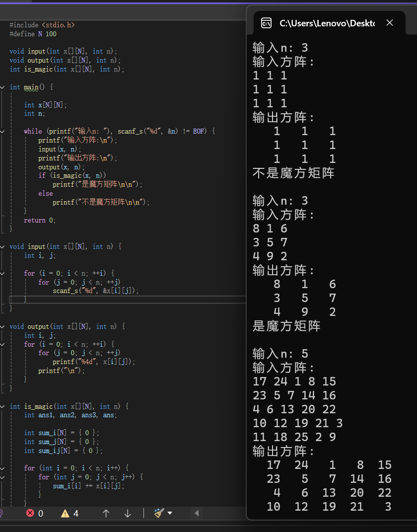
Task: Click the 'else' keyword line
Action: 46,193
